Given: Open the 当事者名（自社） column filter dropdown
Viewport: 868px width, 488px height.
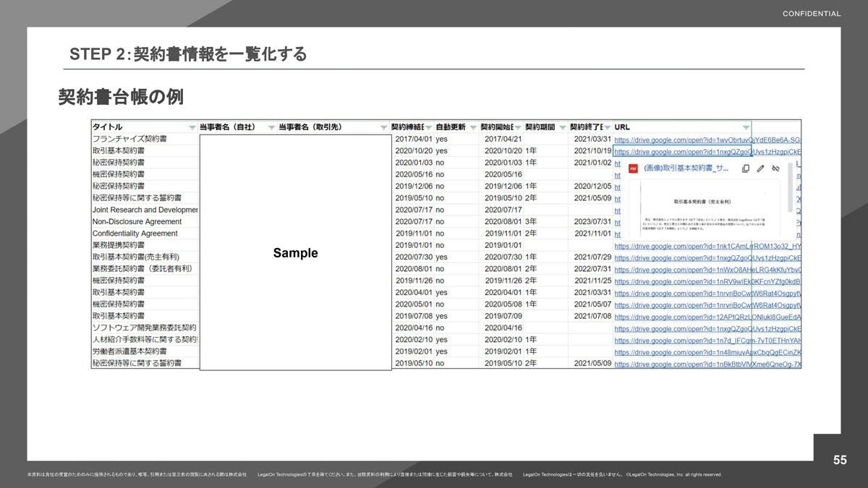Looking at the screenshot, I should click(271, 127).
